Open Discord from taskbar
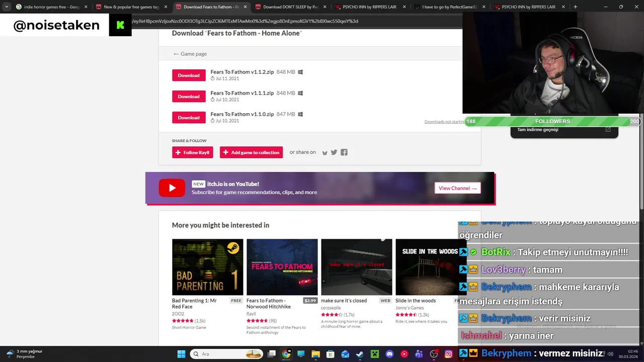644x362 pixels. (389, 354)
